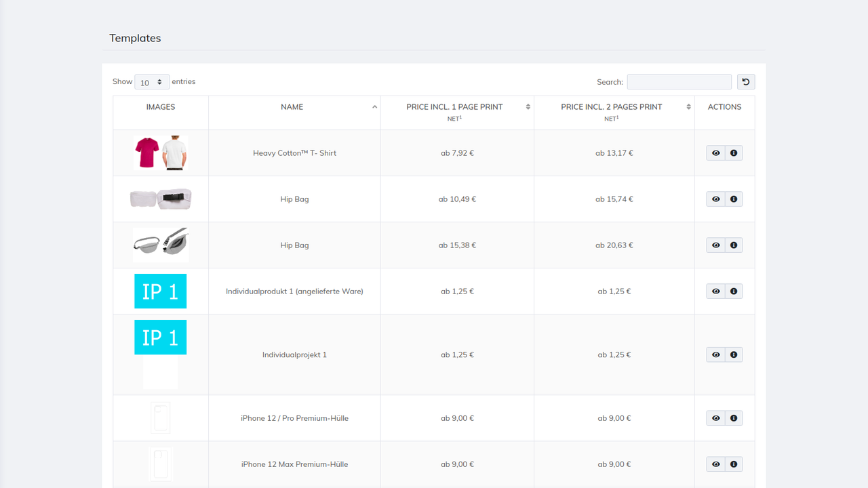Click price 'ab 10,49 €'
The image size is (868, 488).
point(457,199)
